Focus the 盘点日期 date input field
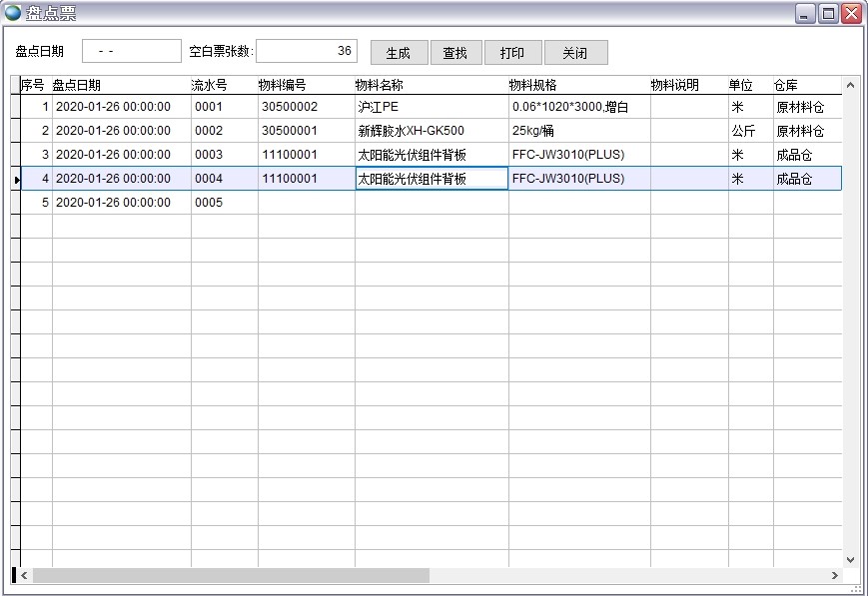The height and width of the screenshot is (596, 868). click(131, 51)
